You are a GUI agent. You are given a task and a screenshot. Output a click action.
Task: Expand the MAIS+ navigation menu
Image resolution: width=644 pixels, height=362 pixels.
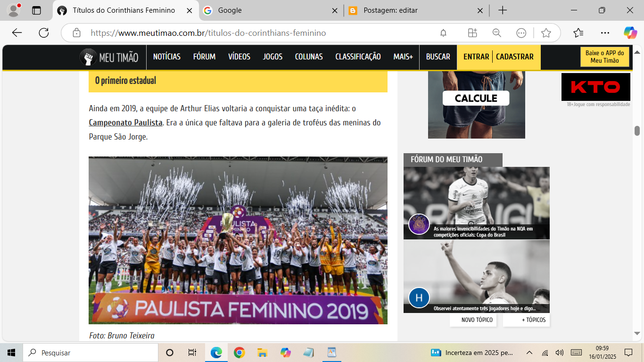click(x=403, y=57)
